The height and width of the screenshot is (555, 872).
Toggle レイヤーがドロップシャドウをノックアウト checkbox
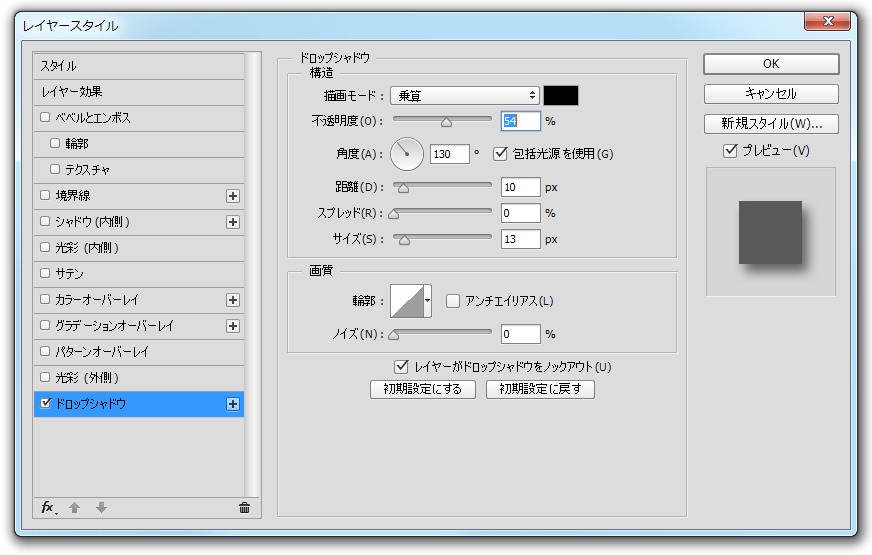point(401,366)
